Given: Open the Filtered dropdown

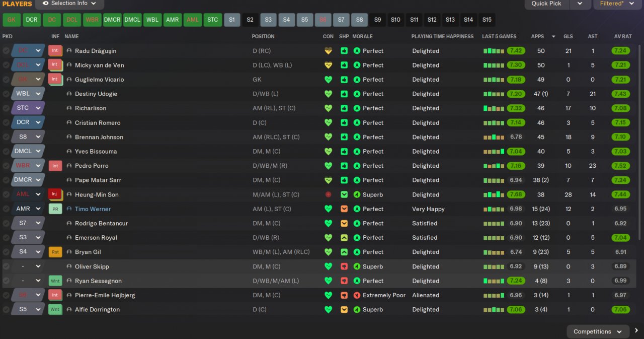Looking at the screenshot, I should pyautogui.click(x=618, y=4).
